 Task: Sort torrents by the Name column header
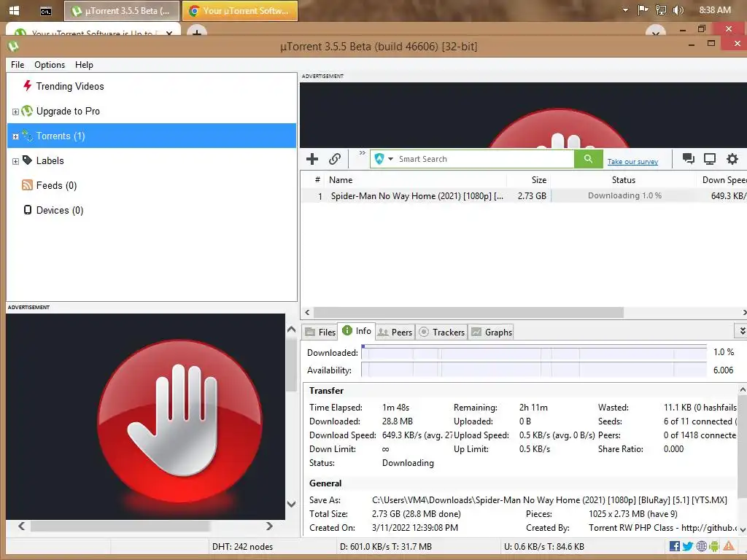click(415, 180)
